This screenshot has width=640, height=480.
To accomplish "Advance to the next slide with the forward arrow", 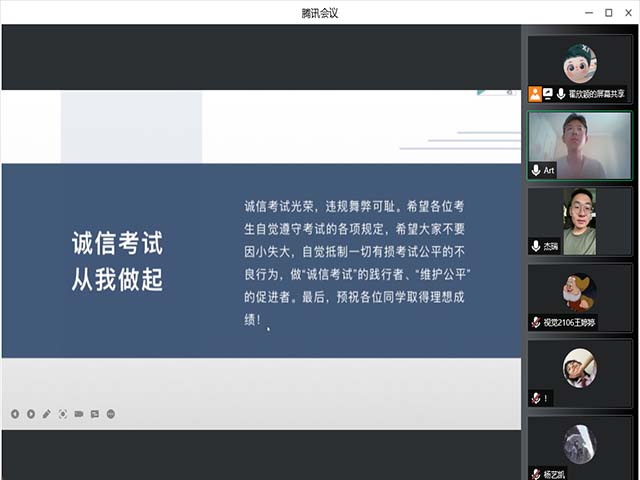I will tap(31, 414).
